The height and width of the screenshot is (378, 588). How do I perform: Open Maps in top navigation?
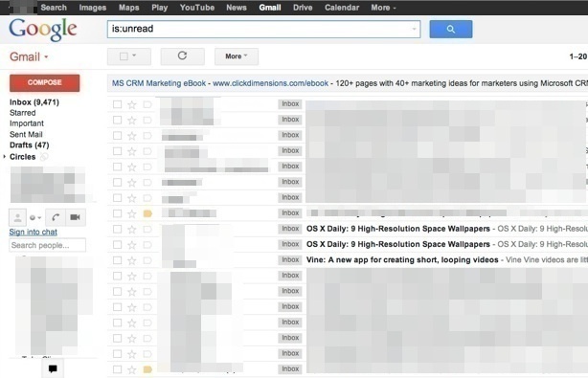[128, 8]
